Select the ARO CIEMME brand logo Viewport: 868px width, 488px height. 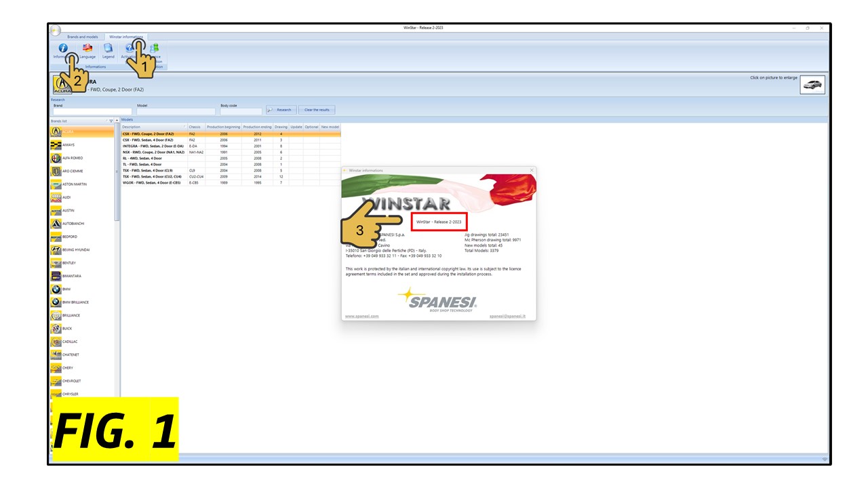click(x=56, y=171)
